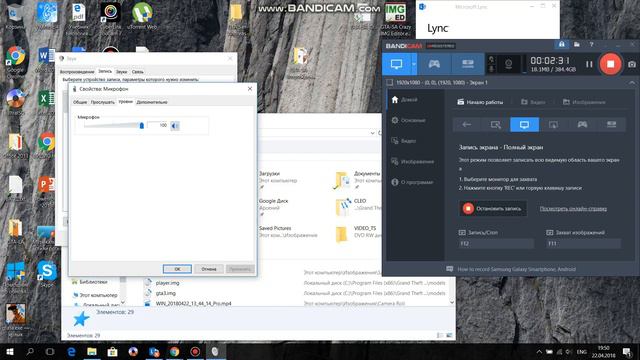Expand Explorer address bar dropdown arrow
The width and height of the screenshot is (640, 360).
point(372,133)
